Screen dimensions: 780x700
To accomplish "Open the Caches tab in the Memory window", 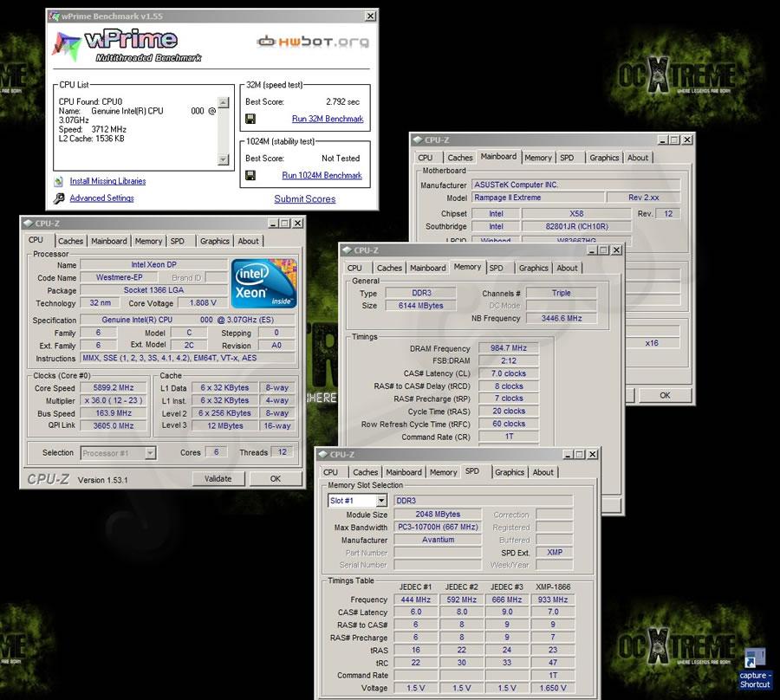I will point(389,268).
